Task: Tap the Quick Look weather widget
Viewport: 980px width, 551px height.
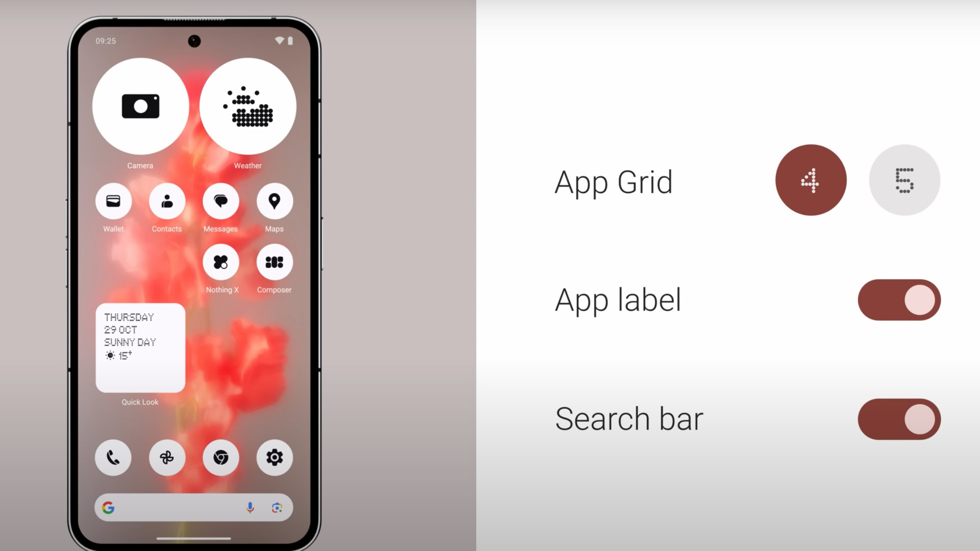Action: pyautogui.click(x=139, y=348)
